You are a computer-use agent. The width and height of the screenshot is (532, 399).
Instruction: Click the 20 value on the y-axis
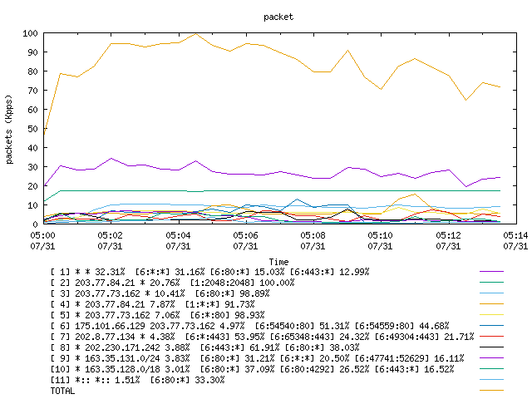[x=32, y=186]
